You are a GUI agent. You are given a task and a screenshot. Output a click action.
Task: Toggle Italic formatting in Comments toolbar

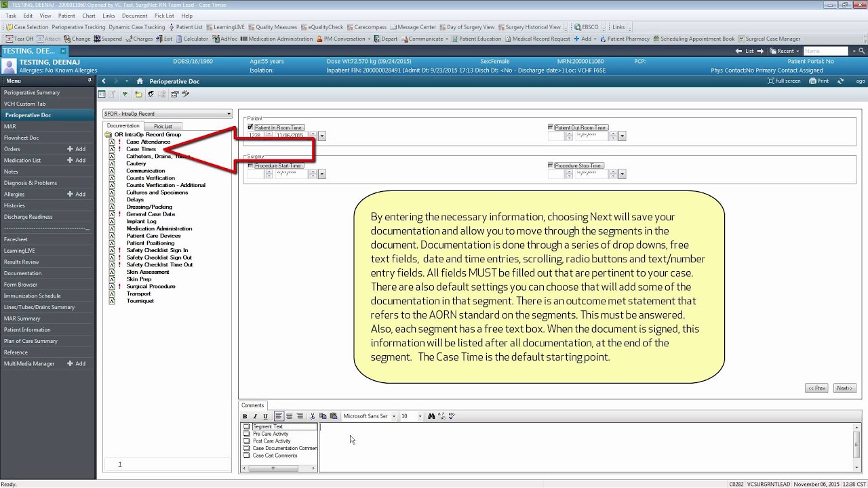coord(255,416)
